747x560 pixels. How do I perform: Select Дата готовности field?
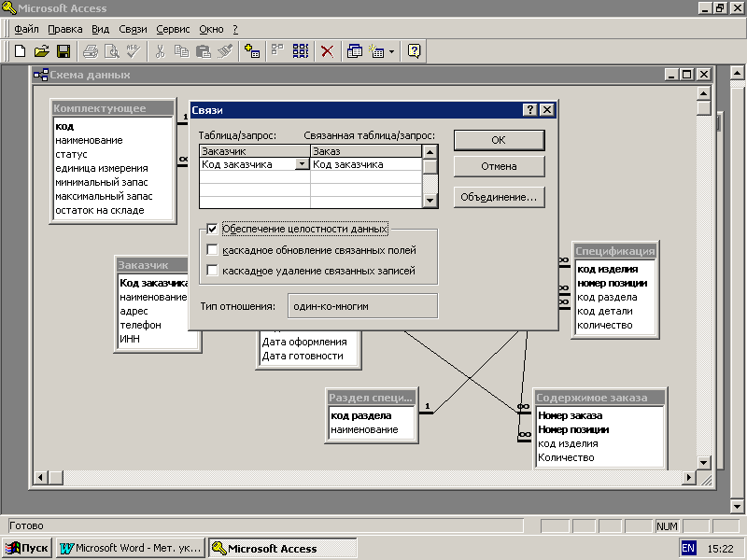point(303,356)
